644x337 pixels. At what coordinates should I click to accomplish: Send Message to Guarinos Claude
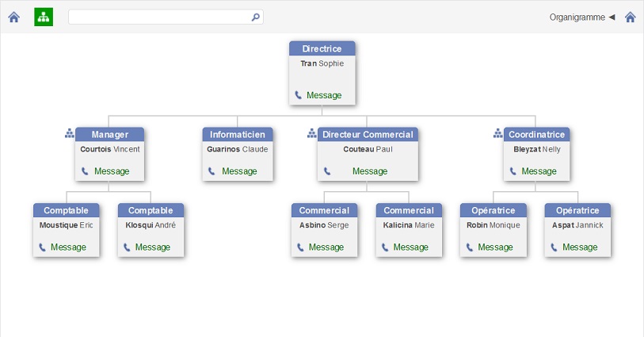[239, 171]
